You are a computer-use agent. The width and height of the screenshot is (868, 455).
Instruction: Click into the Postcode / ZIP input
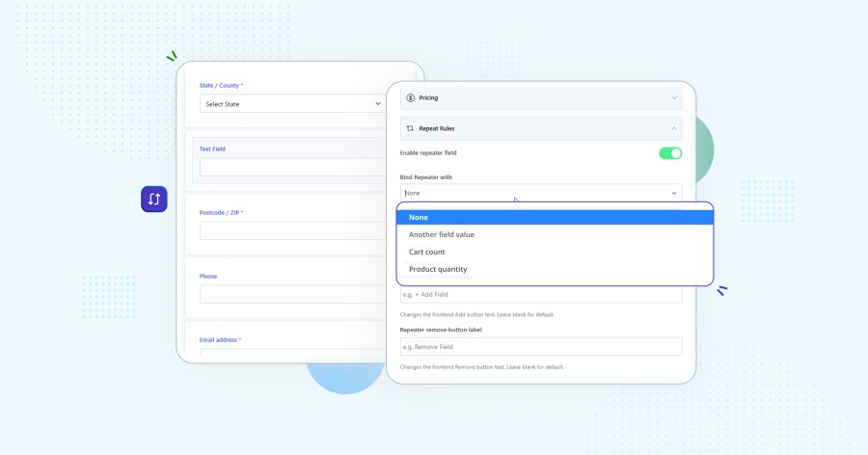(x=292, y=230)
